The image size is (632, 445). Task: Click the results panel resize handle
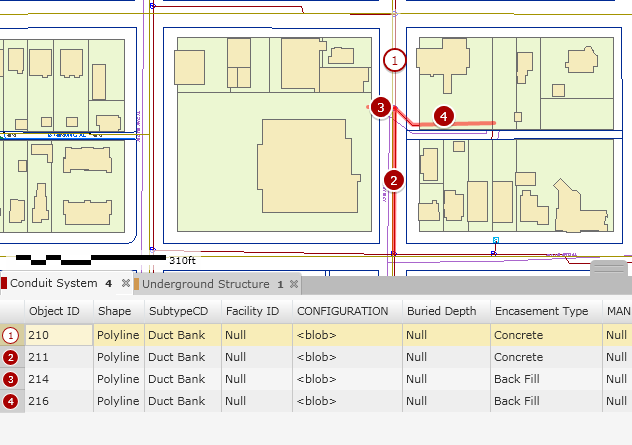coord(609,268)
